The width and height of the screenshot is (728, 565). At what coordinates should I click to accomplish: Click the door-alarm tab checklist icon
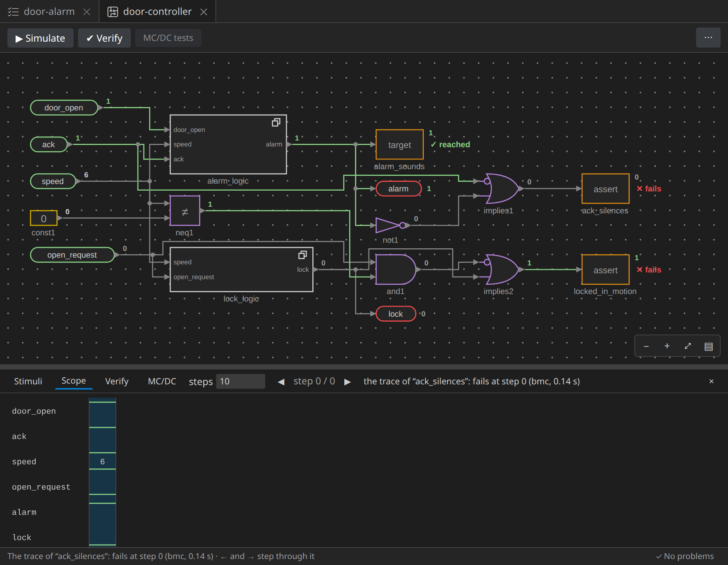tap(13, 12)
